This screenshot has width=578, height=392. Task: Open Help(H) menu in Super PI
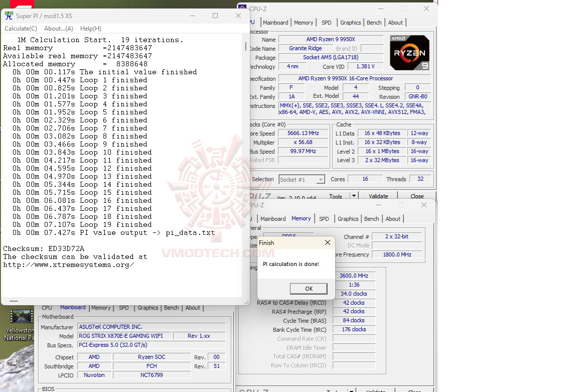coord(91,29)
